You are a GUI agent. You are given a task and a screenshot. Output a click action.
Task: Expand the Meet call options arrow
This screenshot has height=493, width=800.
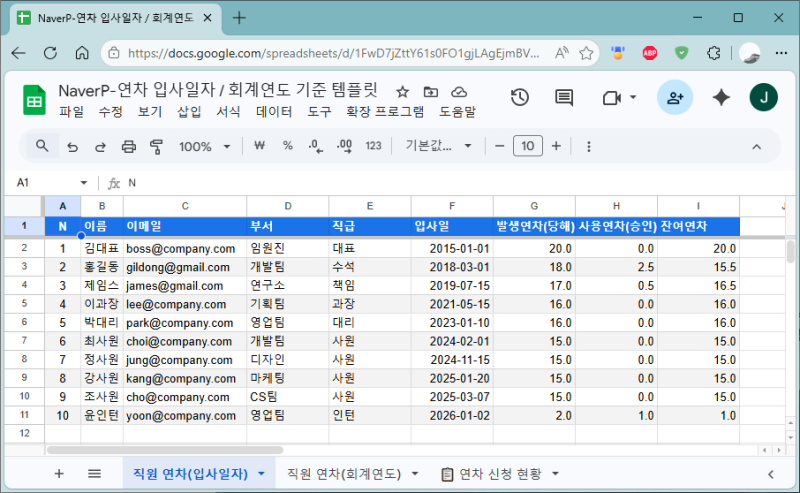pyautogui.click(x=633, y=97)
